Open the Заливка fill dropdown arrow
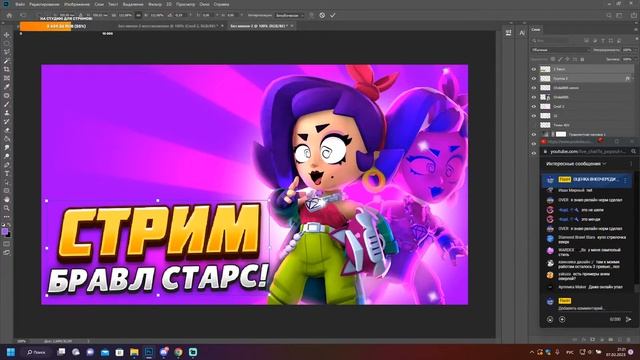Screen dimensions: 640x360 [636, 59]
